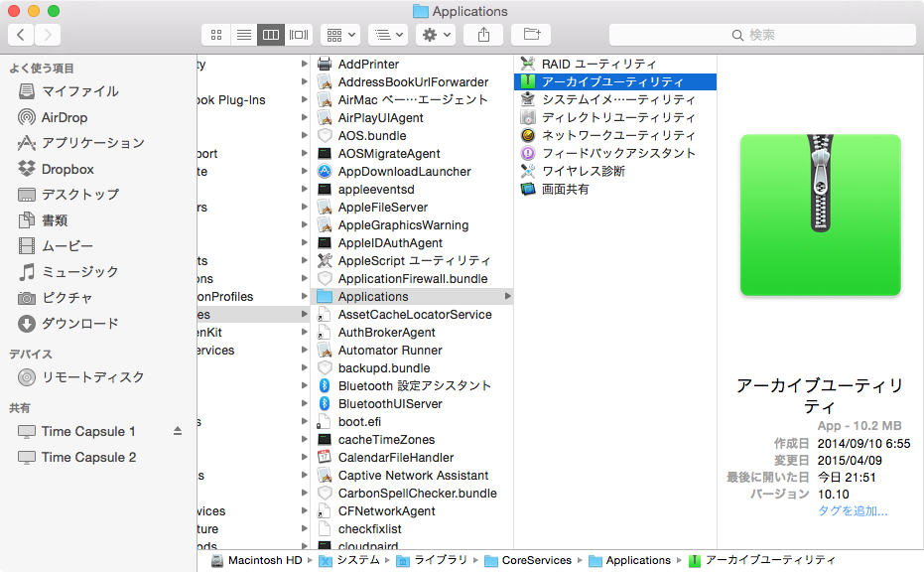
Task: Eject Time Capsule 1
Action: pyautogui.click(x=178, y=432)
